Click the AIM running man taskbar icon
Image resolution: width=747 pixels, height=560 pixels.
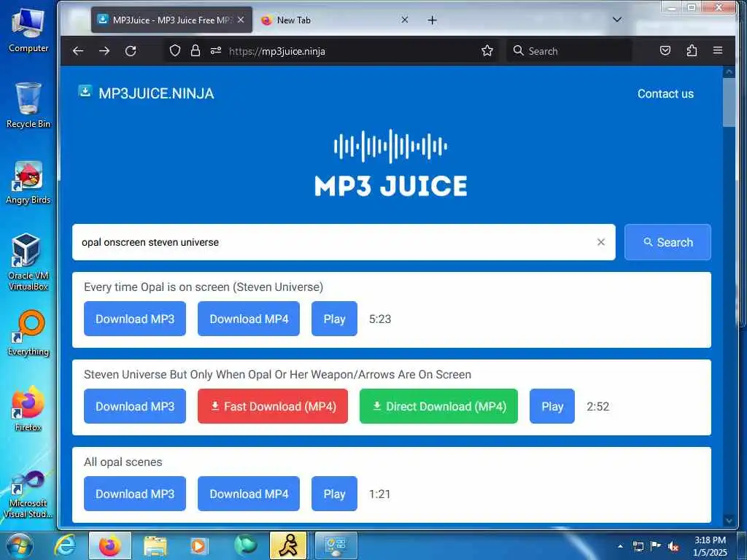point(288,545)
